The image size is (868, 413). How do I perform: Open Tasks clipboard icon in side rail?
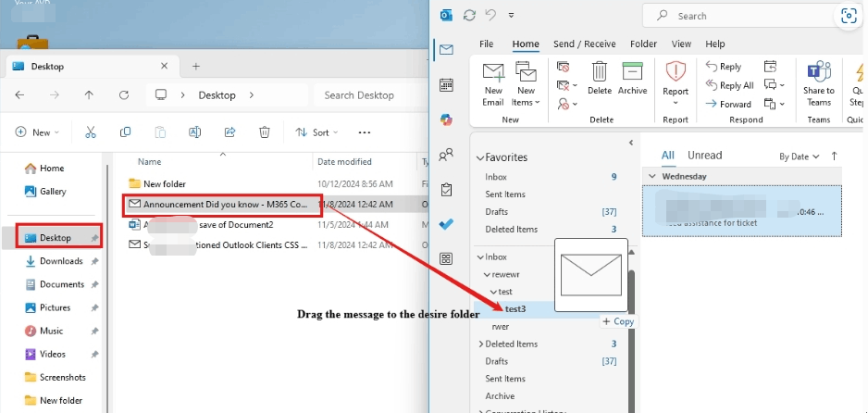[x=446, y=189]
